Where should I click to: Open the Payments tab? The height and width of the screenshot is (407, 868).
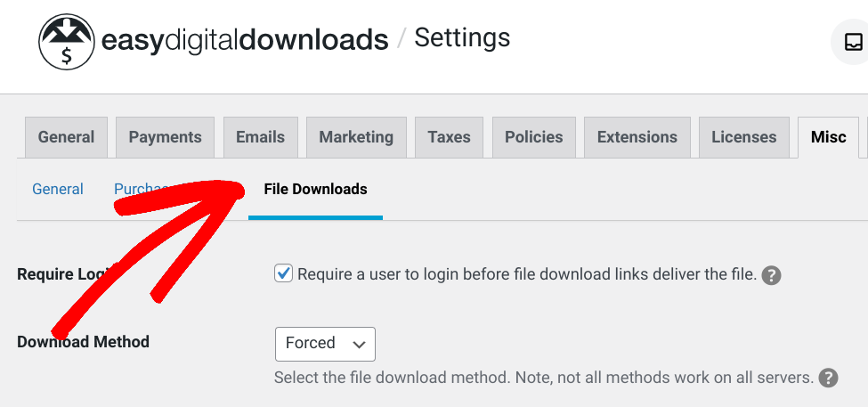click(165, 137)
